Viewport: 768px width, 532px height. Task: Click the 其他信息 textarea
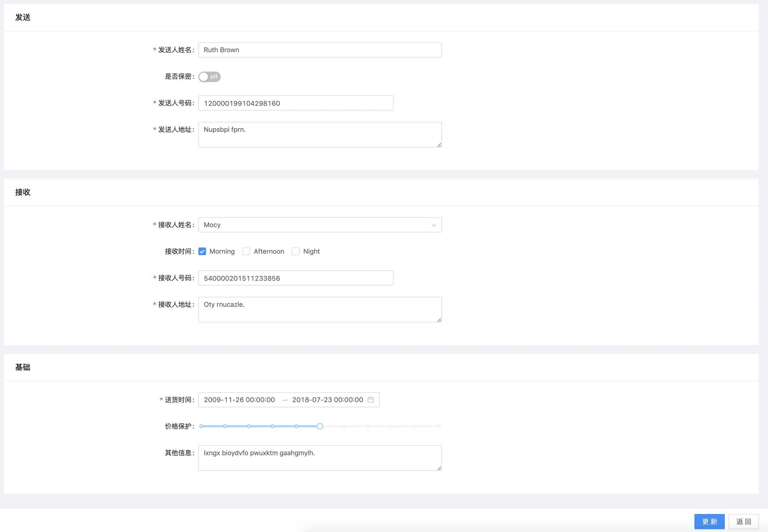[x=319, y=458]
